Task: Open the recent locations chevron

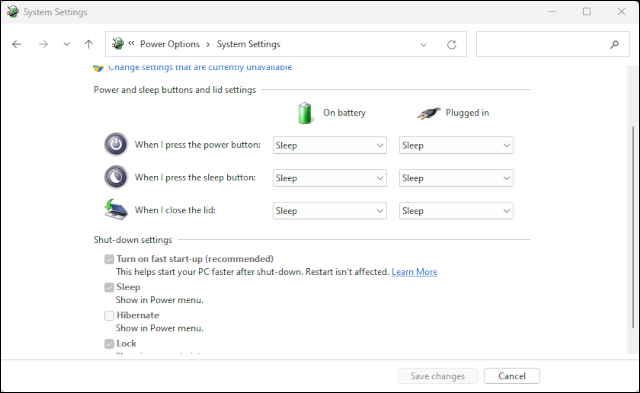Action: tap(67, 44)
